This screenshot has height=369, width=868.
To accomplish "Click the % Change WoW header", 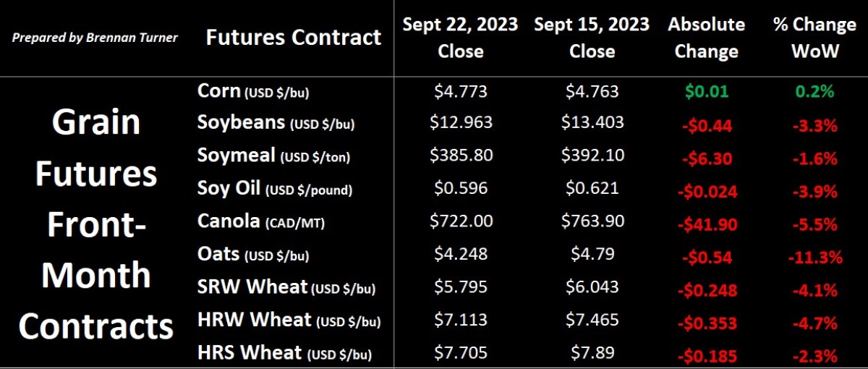I will click(x=813, y=38).
